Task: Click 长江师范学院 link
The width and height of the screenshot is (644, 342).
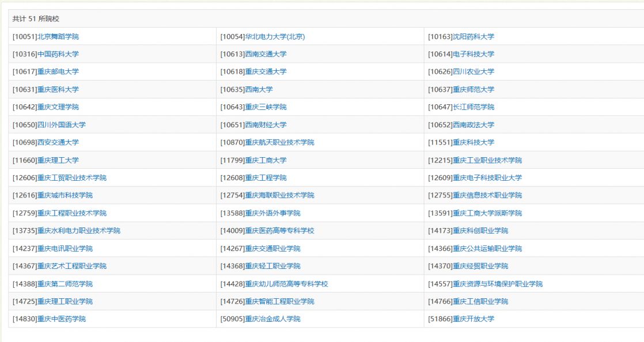Action: tap(473, 107)
